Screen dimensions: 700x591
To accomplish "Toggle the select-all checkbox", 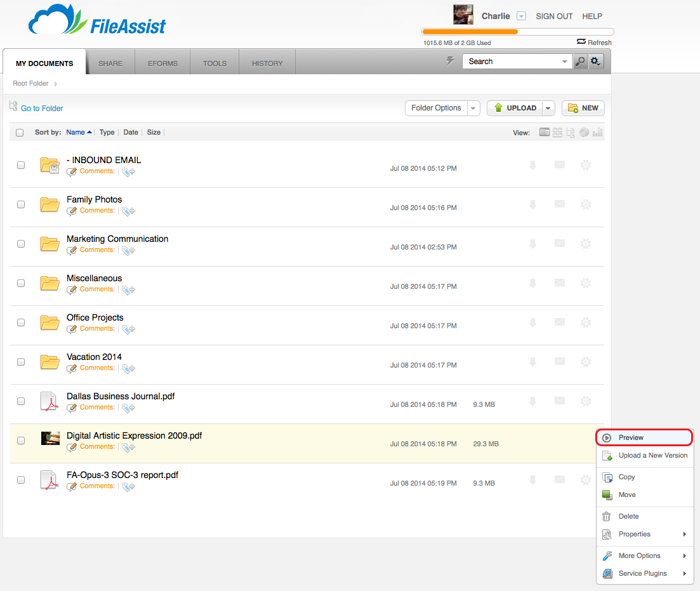I will [20, 133].
